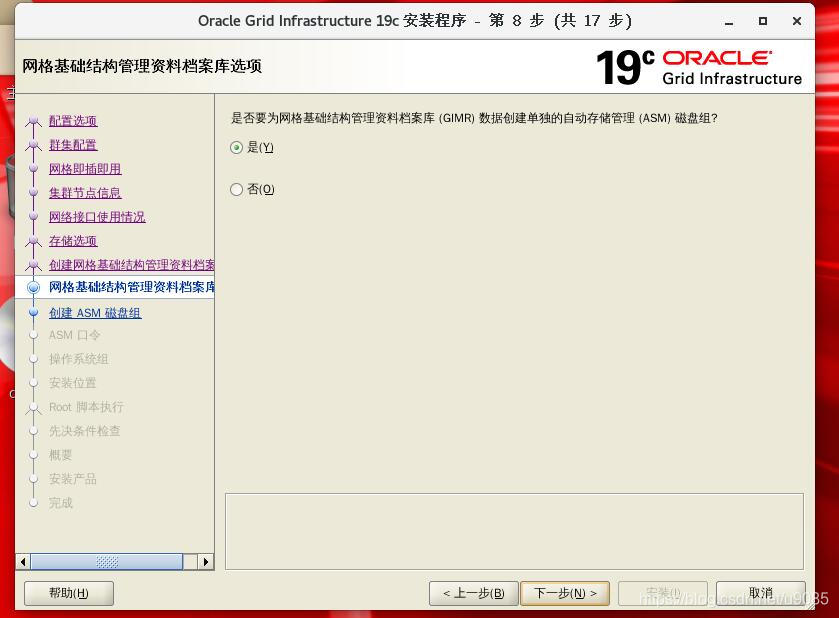Click the 帮助(H) button
This screenshot has width=839, height=618.
69,593
